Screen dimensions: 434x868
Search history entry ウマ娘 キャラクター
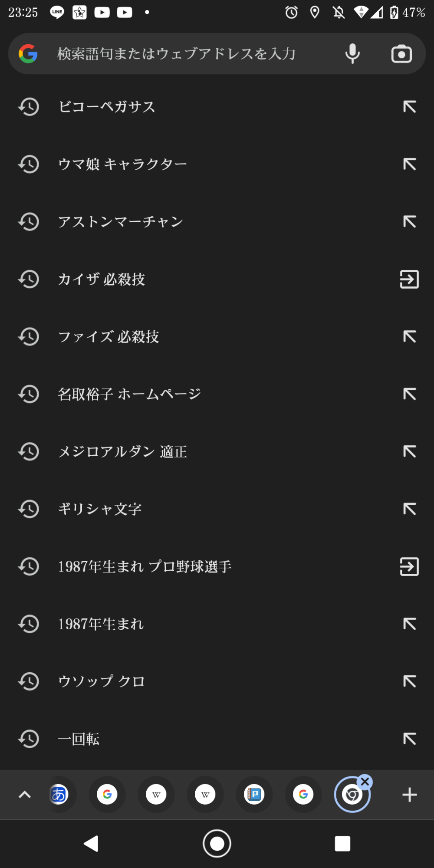click(123, 164)
